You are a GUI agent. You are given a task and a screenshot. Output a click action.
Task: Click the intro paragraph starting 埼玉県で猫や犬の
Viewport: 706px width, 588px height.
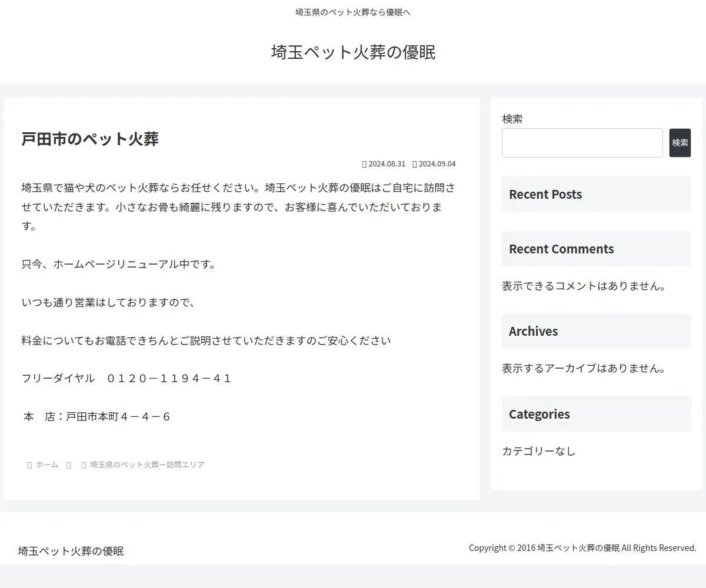(x=238, y=207)
